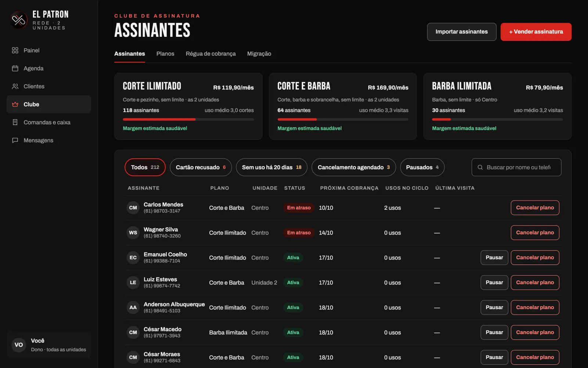The image size is (588, 368).
Task: Click the Você owner profile
Action: click(49, 345)
